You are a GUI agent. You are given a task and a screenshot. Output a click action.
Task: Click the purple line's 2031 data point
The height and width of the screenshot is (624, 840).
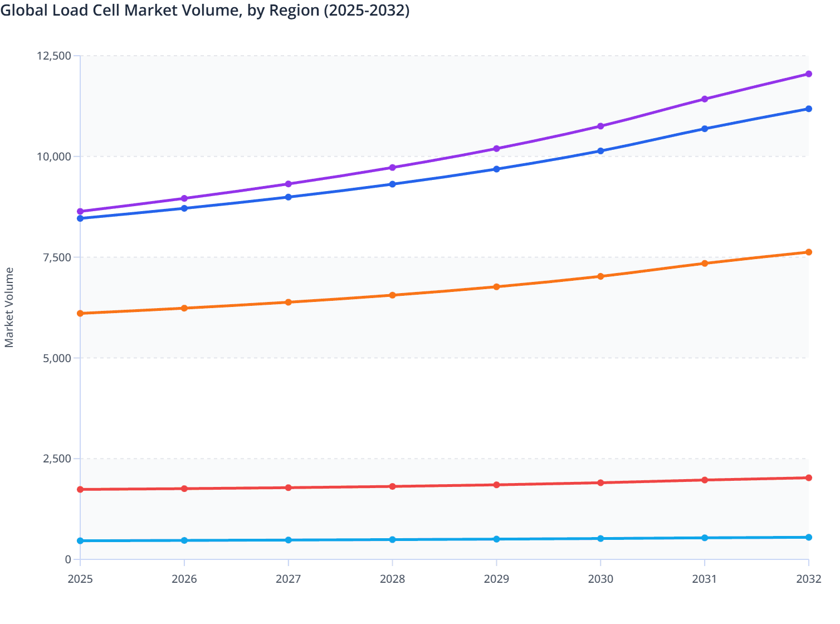click(x=705, y=99)
